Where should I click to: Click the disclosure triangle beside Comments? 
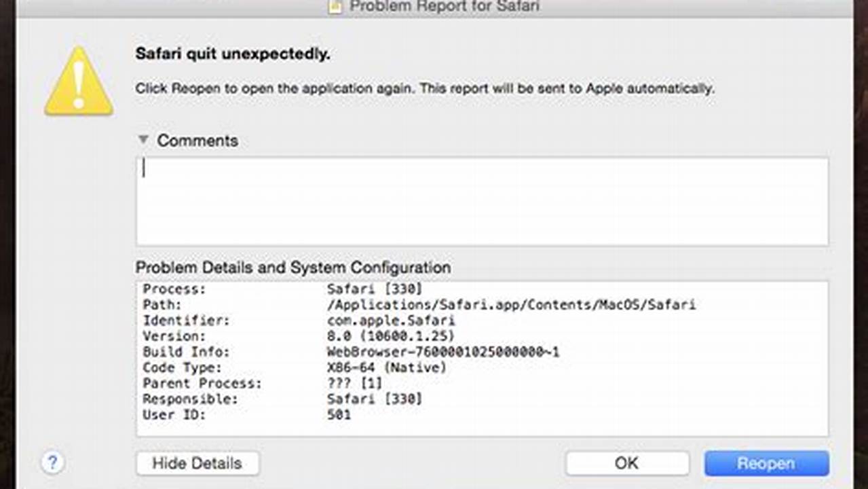143,139
